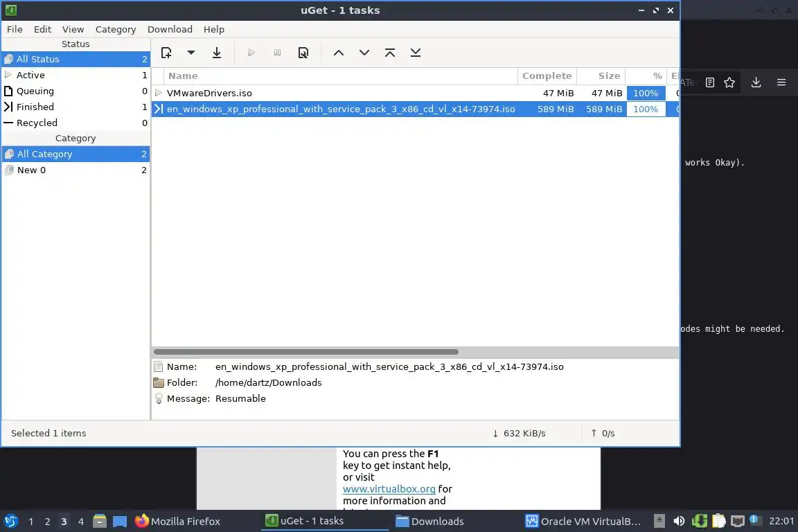Click the Save/Grab download arrow icon

(x=217, y=53)
